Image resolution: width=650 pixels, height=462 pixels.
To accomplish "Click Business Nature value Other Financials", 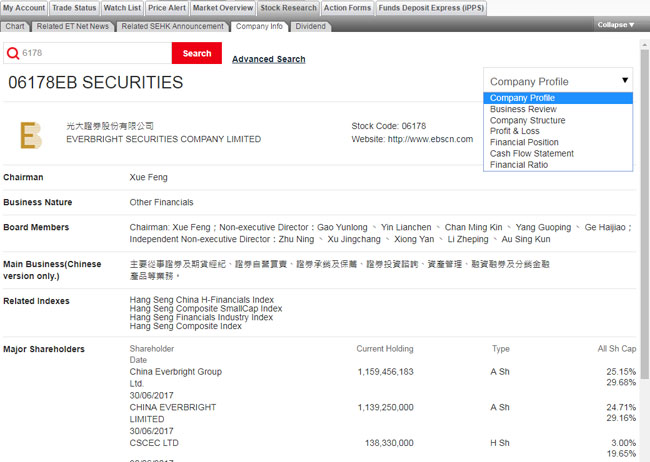I will point(161,202).
